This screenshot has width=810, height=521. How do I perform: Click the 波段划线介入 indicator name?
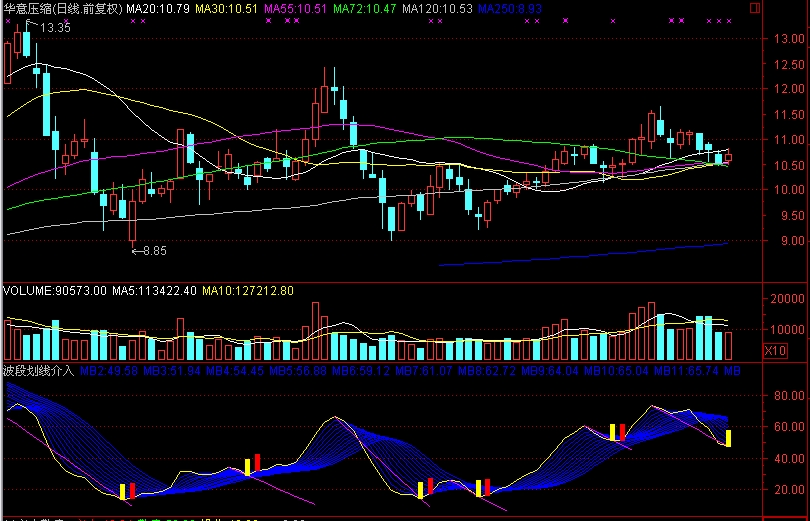tap(38, 371)
